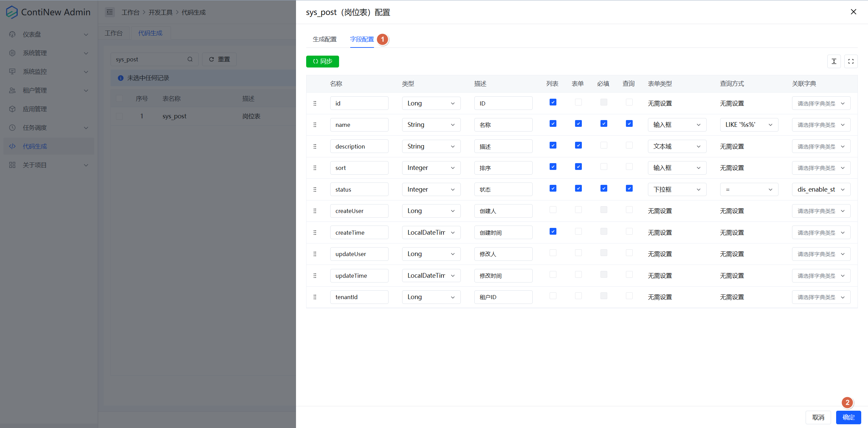This screenshot has height=428, width=868.
Task: Click the 取消 button
Action: pos(818,417)
